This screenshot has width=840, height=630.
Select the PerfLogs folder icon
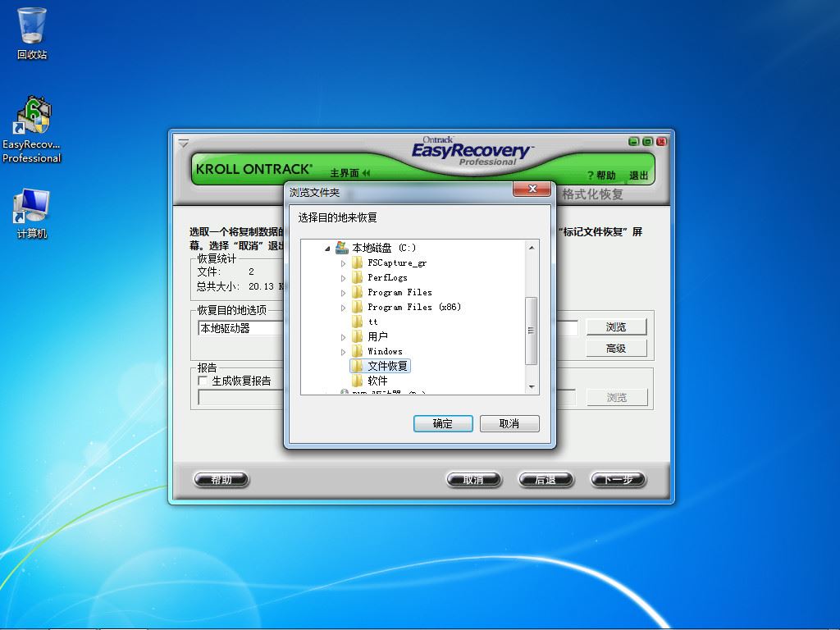[357, 277]
